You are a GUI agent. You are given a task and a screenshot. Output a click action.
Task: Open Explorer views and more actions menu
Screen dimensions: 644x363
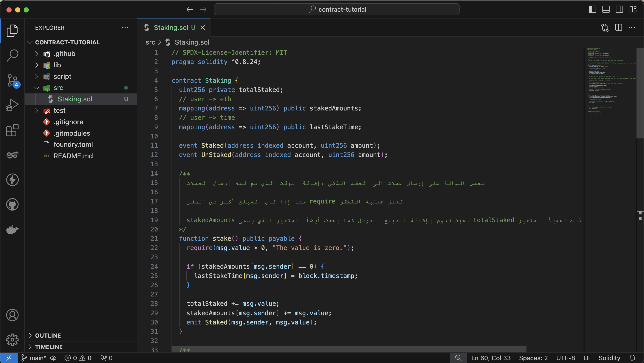tap(125, 28)
